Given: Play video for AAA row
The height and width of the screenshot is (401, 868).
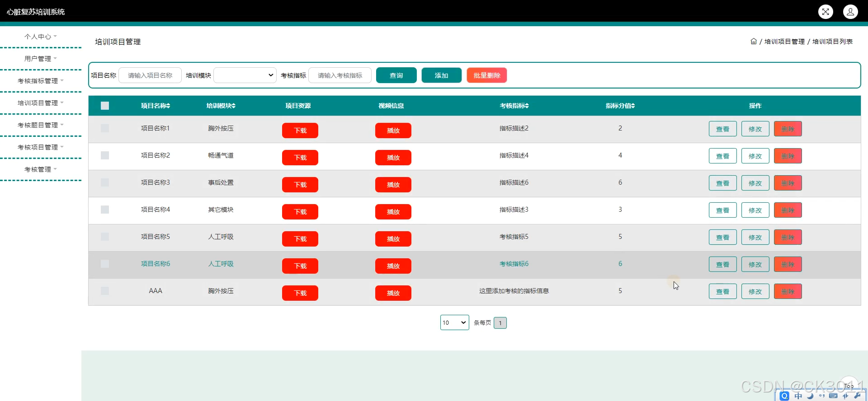Looking at the screenshot, I should (x=393, y=293).
